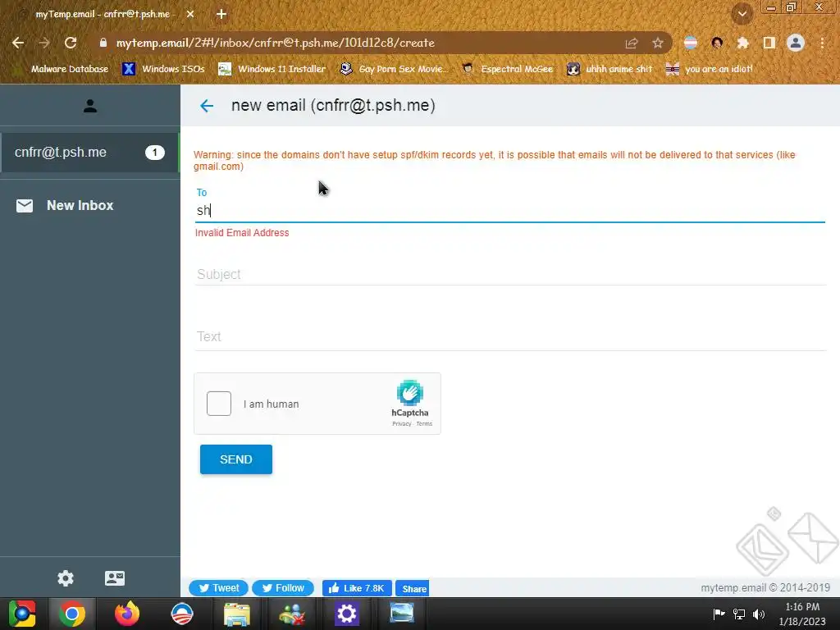
Task: Close the myTemp.email tab
Action: [190, 14]
